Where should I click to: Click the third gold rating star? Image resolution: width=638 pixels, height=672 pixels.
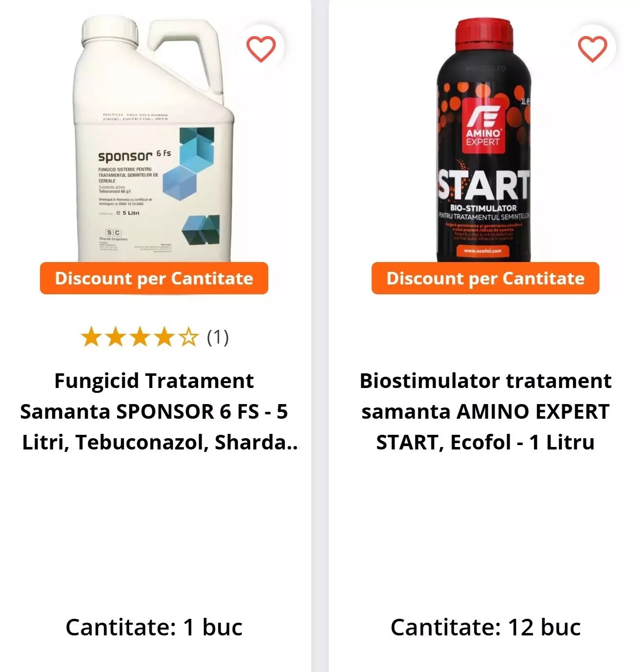140,337
